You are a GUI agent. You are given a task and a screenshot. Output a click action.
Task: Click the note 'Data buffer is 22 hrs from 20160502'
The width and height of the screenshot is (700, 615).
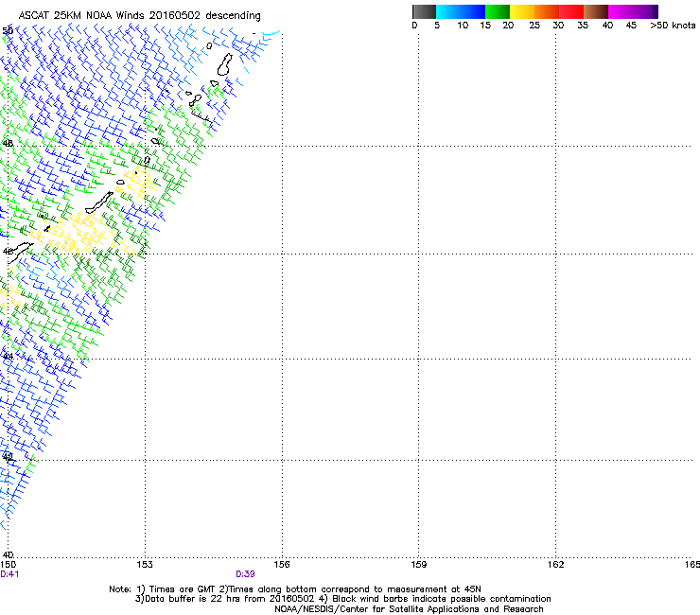(x=229, y=599)
